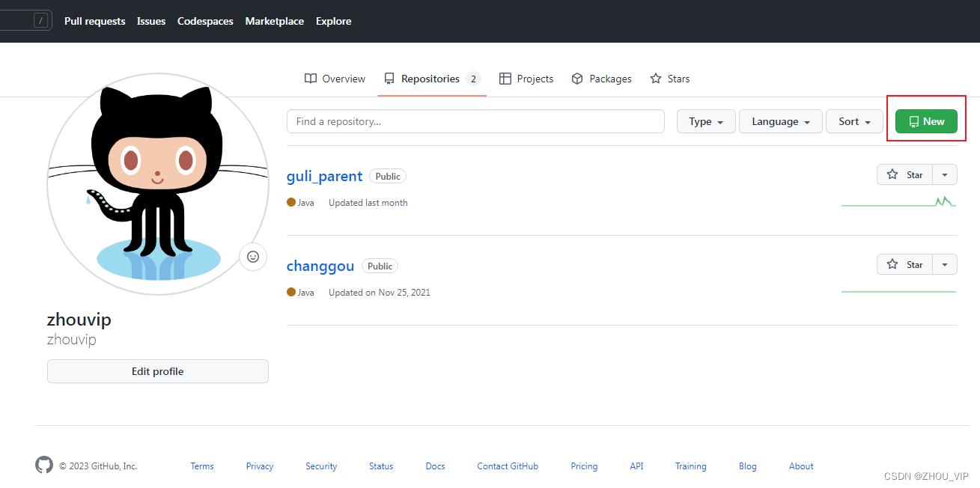Open the Terms footer link
This screenshot has width=980, height=488.
[202, 466]
